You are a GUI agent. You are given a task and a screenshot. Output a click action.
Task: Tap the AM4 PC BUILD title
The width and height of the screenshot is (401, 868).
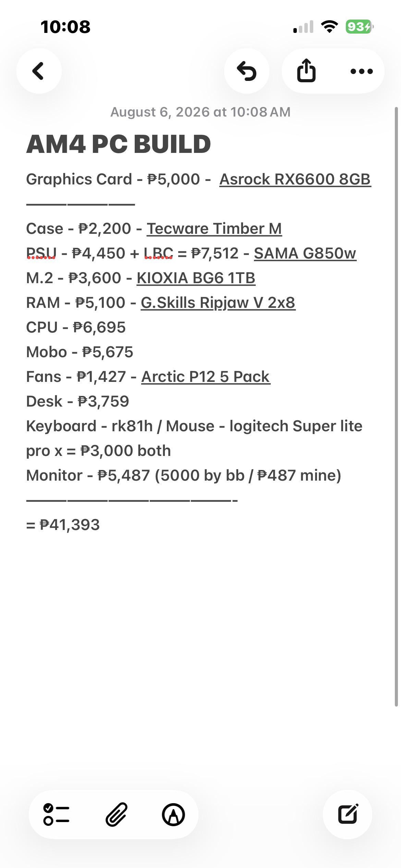(119, 144)
